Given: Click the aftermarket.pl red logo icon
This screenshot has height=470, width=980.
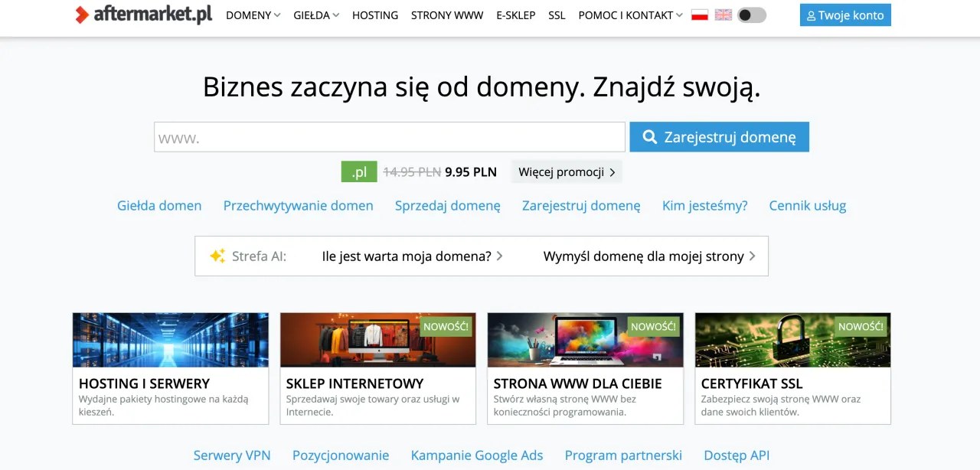Looking at the screenshot, I should pos(80,13).
